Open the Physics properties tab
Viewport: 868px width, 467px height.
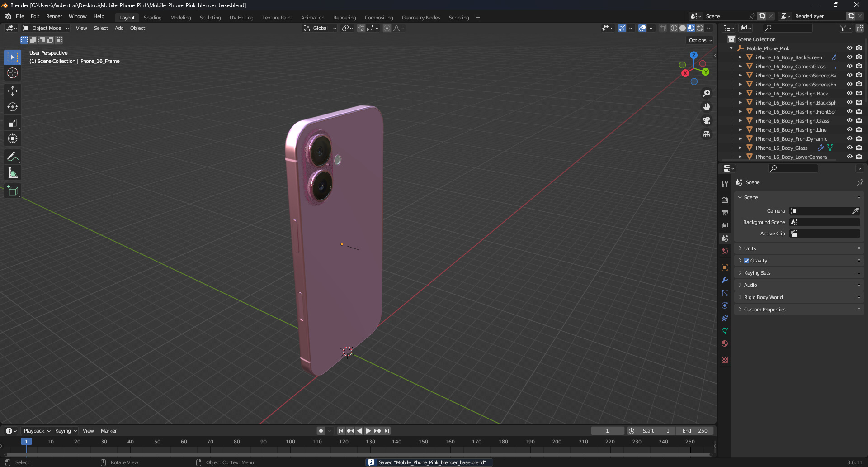(x=725, y=305)
